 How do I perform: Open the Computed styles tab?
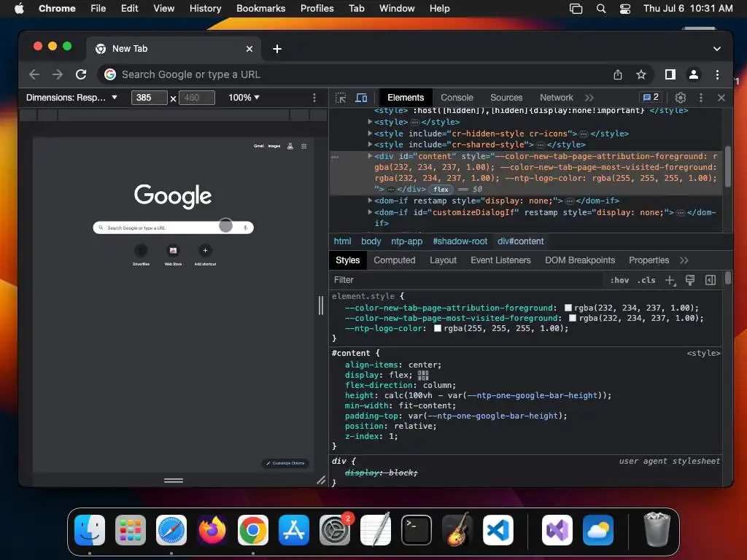tap(395, 260)
